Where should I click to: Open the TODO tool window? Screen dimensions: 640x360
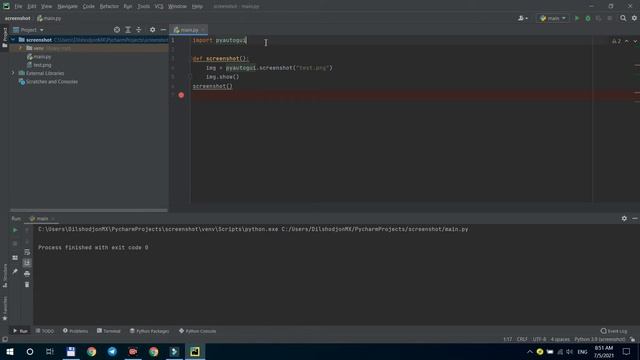[45, 331]
